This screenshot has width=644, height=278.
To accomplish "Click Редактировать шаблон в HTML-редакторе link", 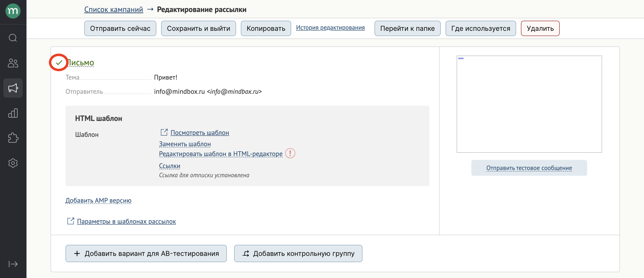I will tap(221, 154).
